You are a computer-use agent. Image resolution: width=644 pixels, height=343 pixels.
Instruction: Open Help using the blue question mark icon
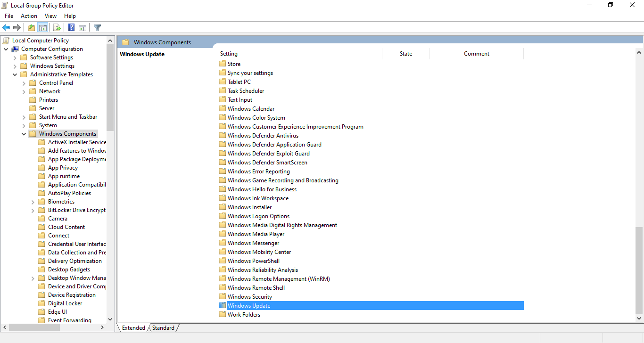[72, 28]
